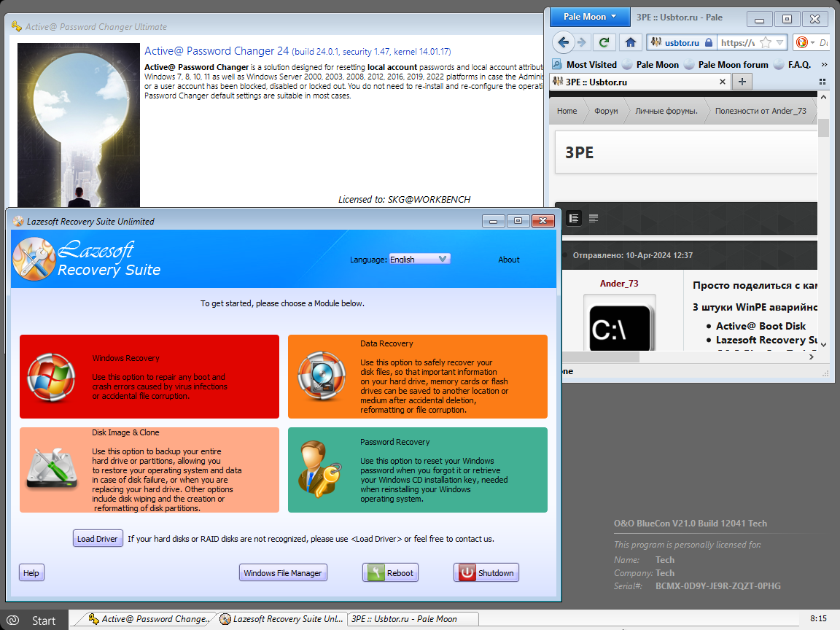Select the Disk Image & Clone drive icon
This screenshot has width=840, height=630.
coord(51,470)
